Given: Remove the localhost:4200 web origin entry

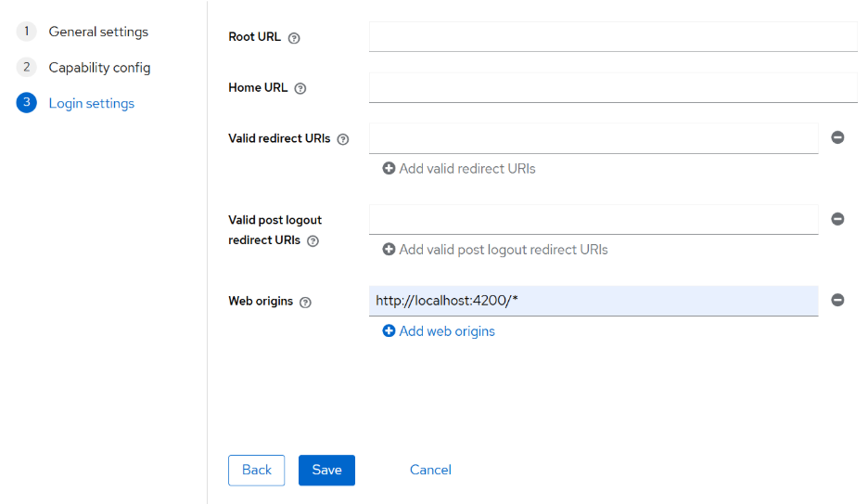Looking at the screenshot, I should point(837,300).
